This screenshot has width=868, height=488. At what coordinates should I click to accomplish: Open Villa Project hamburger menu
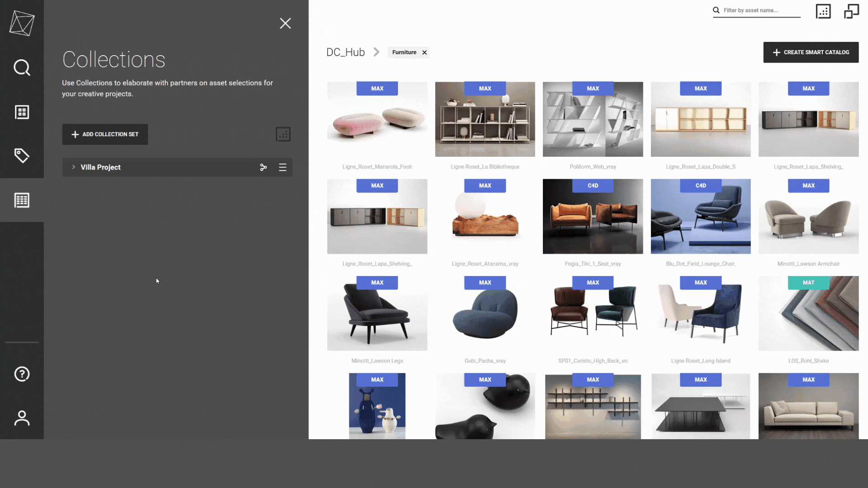click(283, 168)
